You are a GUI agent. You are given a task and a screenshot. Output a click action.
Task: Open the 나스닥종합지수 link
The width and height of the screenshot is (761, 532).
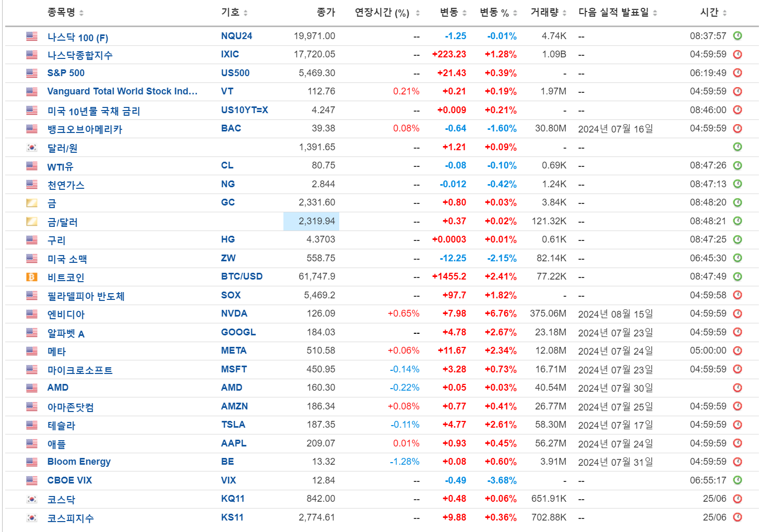coord(80,55)
